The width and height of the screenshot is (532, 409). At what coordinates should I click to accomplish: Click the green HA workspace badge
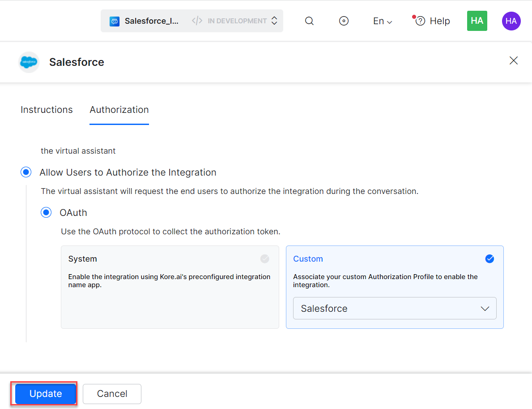[477, 21]
